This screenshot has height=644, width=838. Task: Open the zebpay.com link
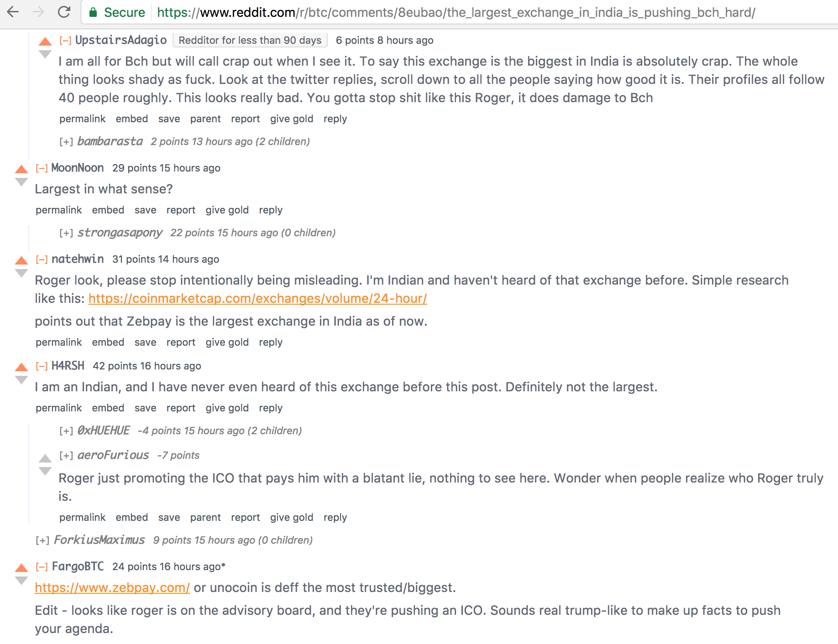coord(112,587)
